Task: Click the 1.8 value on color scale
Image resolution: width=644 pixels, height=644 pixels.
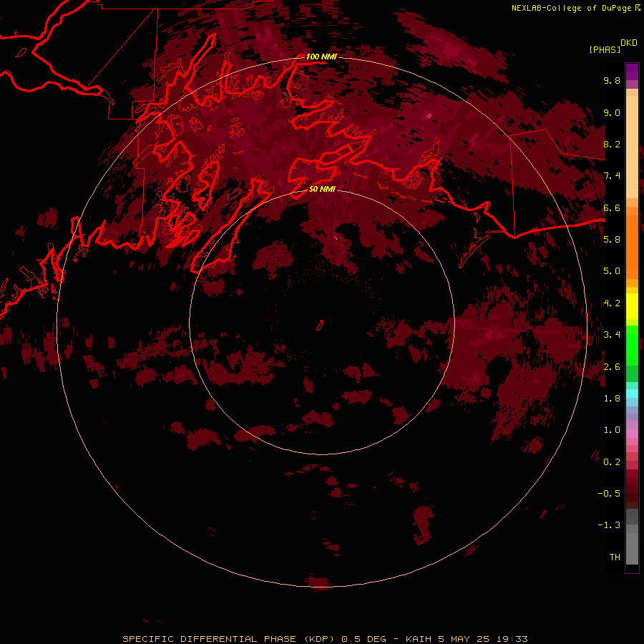Action: [612, 399]
